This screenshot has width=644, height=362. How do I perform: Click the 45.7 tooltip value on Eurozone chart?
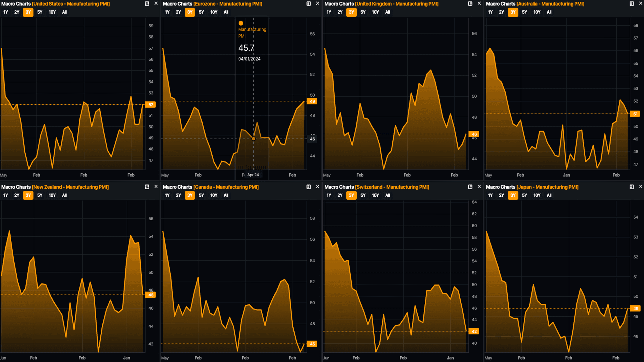tap(246, 48)
